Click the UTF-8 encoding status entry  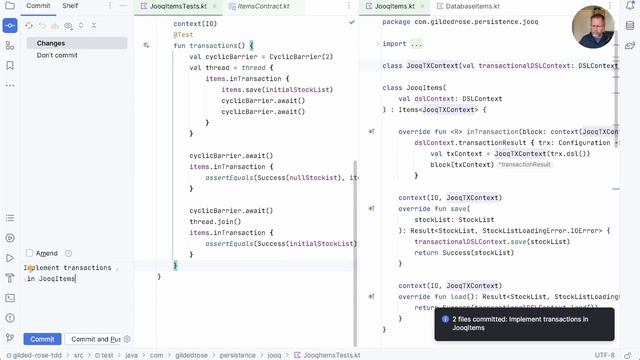click(x=604, y=355)
